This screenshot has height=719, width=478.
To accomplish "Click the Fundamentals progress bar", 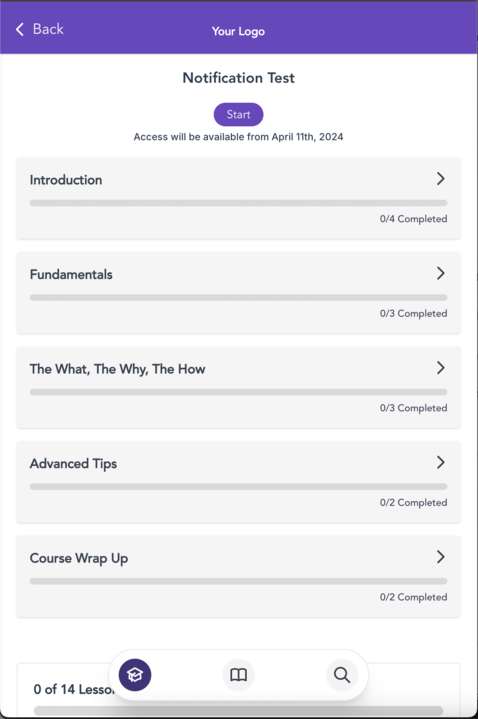I will tap(239, 297).
